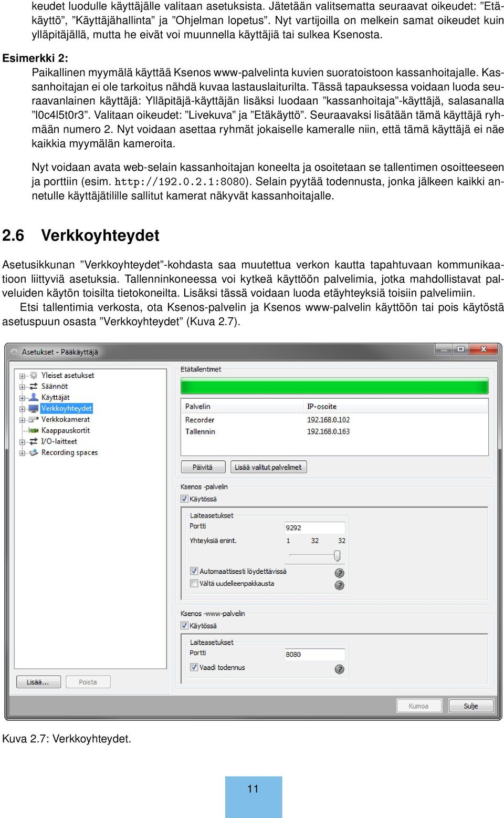Image resolution: width=504 pixels, height=818 pixels.
Task: Click the IP-osoite column header
Action: pos(396,406)
